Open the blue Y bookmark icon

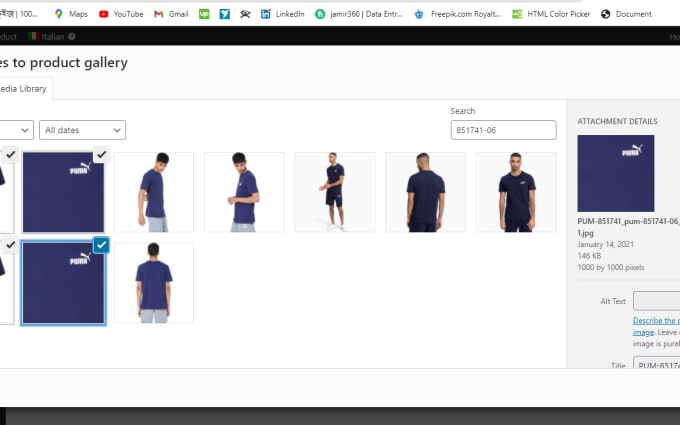pyautogui.click(x=225, y=14)
